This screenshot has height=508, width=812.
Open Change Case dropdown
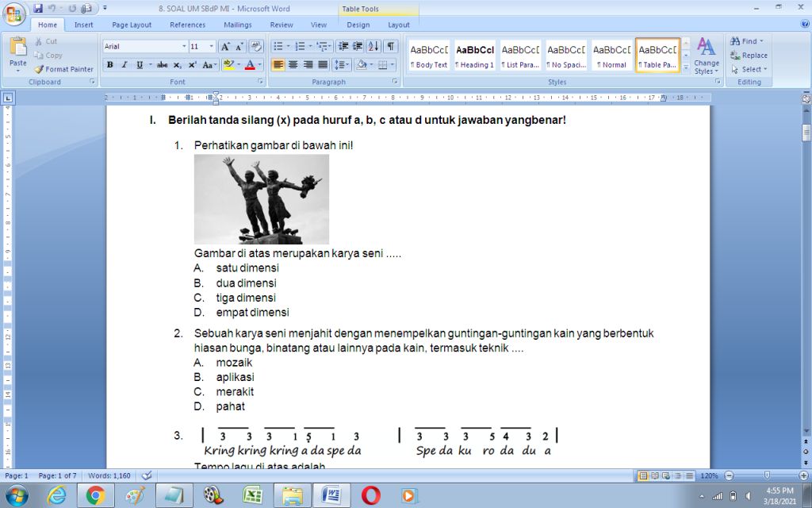[x=209, y=65]
